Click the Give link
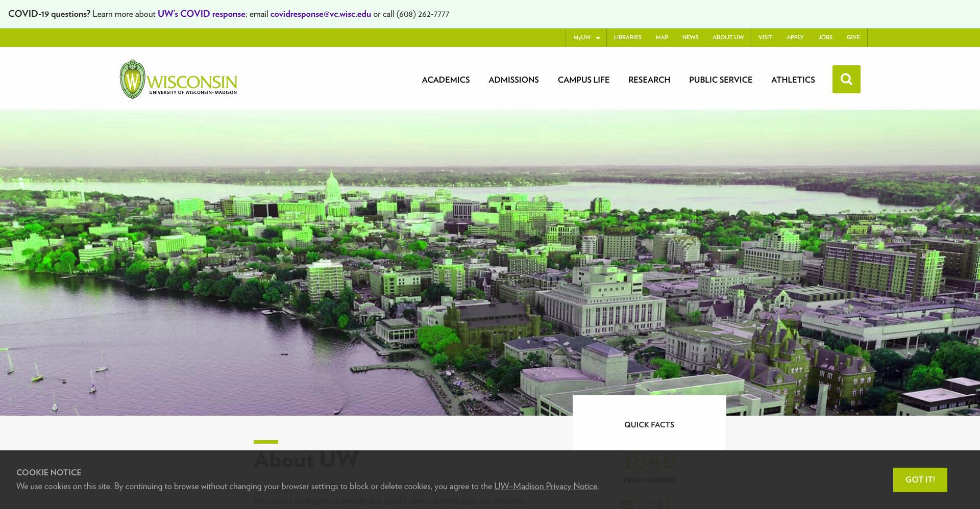The image size is (980, 509). click(x=853, y=37)
